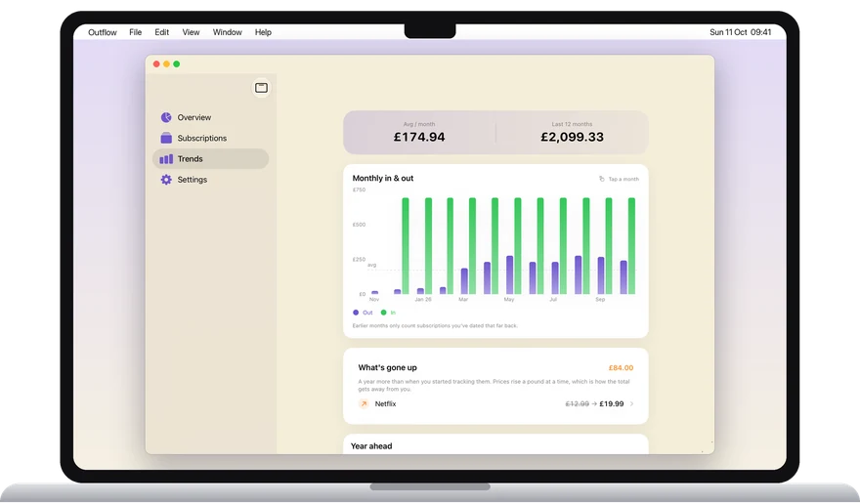The height and width of the screenshot is (504, 860).
Task: Click the new £19.99 Netflix price
Action: (612, 403)
